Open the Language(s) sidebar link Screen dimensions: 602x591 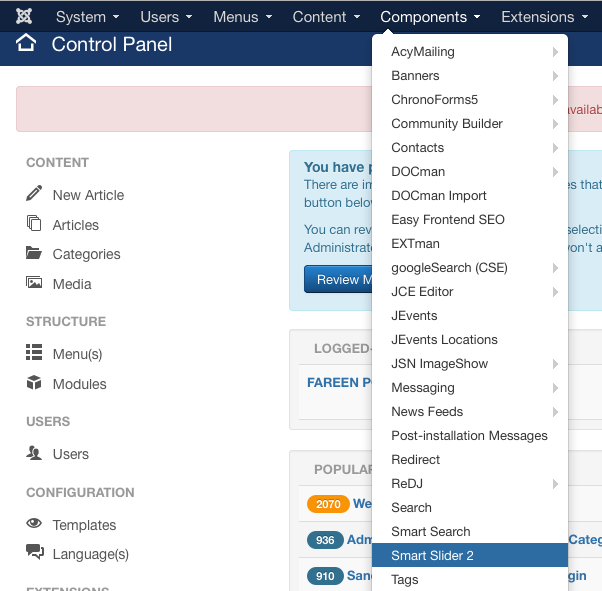point(91,554)
